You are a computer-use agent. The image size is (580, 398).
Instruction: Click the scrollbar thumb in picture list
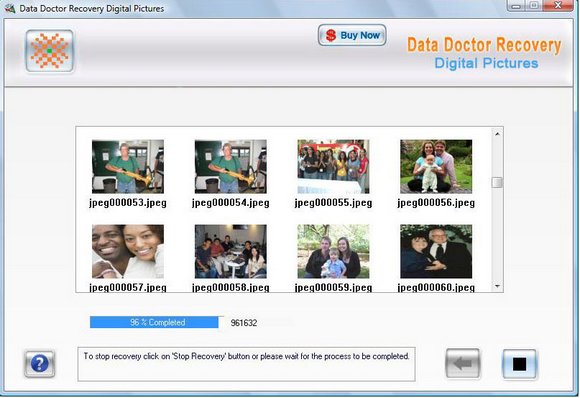[x=497, y=182]
